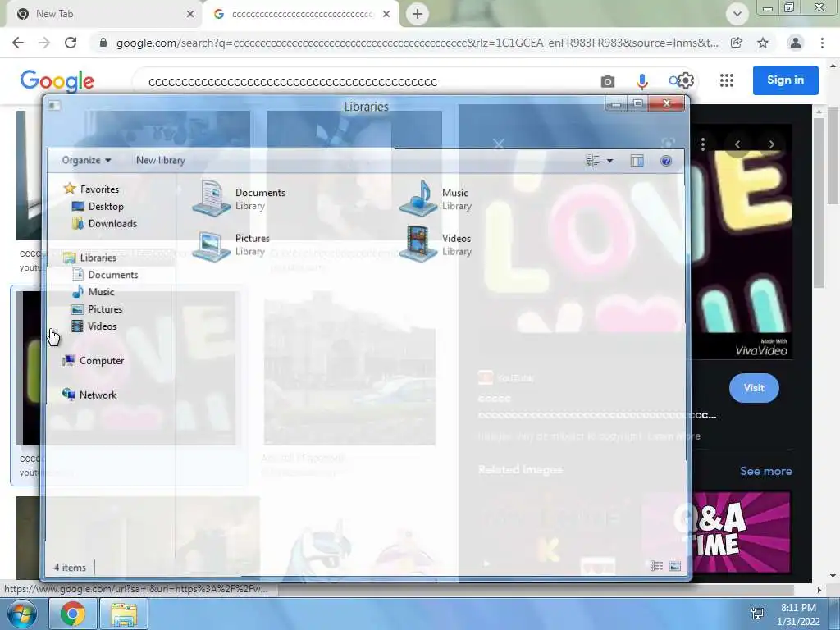Click share this page icon in Chrome
Screen dimensions: 840x630
click(x=737, y=43)
